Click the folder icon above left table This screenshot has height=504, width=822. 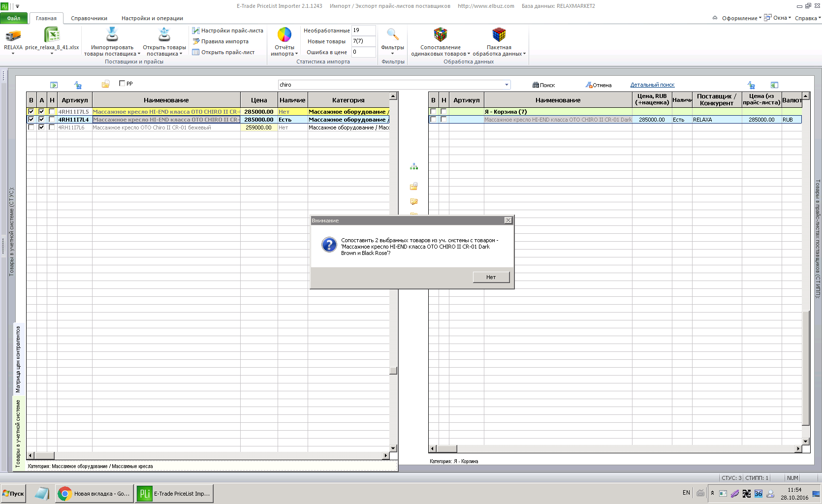point(105,84)
